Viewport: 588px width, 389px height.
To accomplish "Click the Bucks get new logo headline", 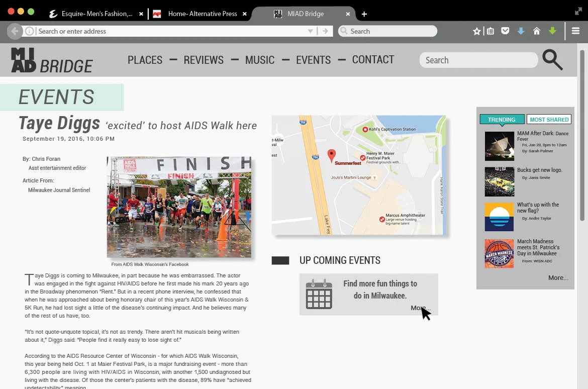I will point(540,170).
